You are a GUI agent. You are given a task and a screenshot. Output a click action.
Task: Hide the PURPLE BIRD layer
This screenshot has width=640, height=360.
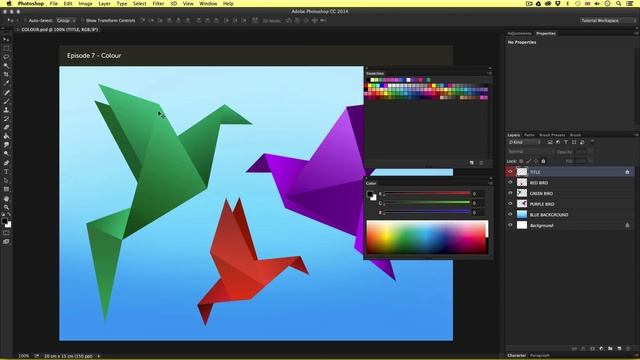[x=510, y=204]
